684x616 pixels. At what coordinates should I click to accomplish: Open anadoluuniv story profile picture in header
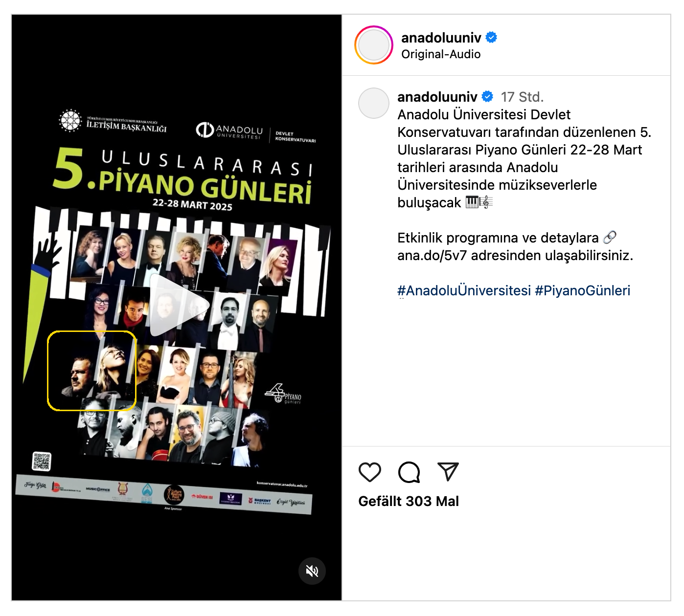(374, 45)
